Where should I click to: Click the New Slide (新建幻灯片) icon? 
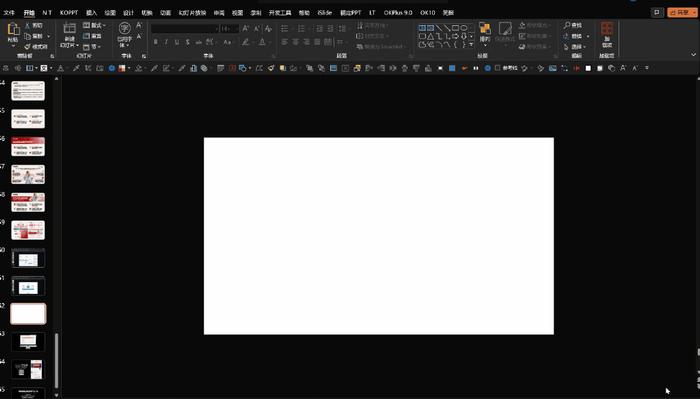point(69,29)
